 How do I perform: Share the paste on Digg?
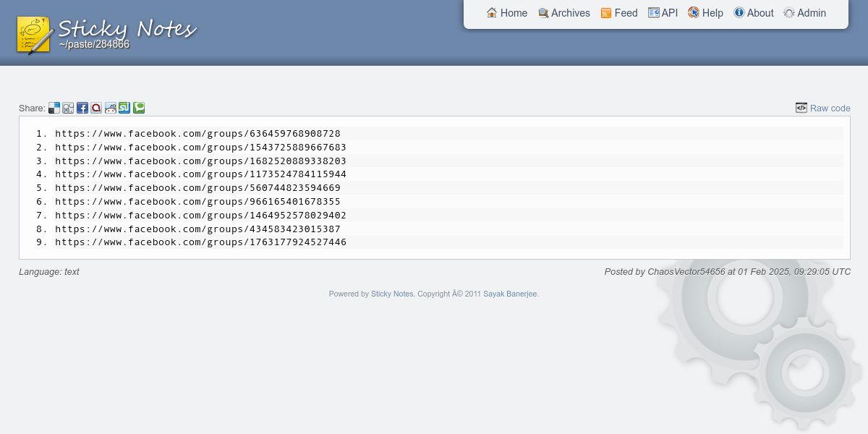point(68,109)
